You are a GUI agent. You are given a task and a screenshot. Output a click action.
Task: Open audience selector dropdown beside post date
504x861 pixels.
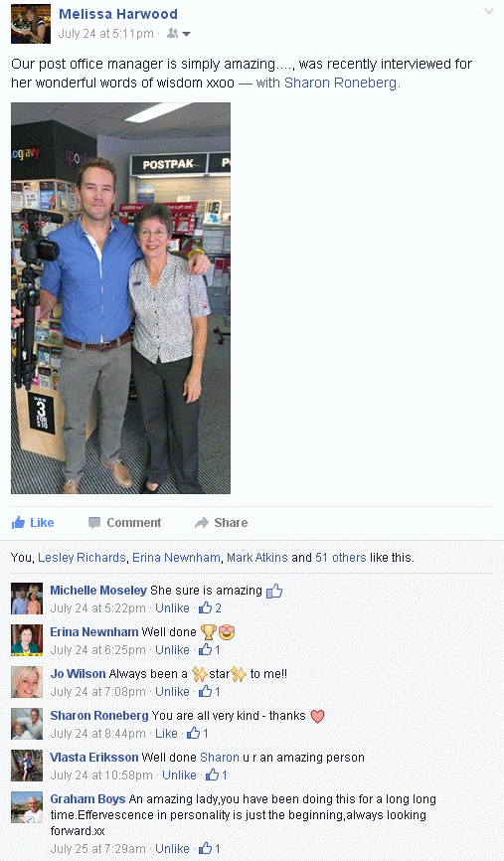179,34
